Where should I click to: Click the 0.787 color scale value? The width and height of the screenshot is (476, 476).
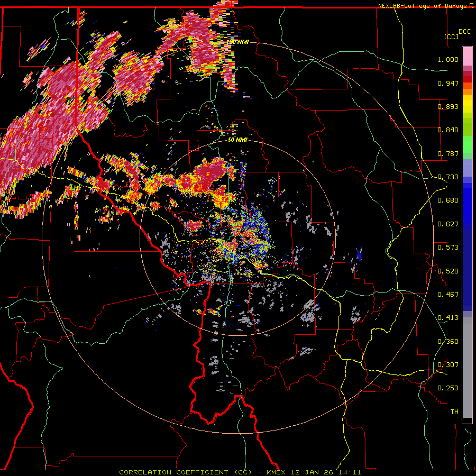[448, 153]
